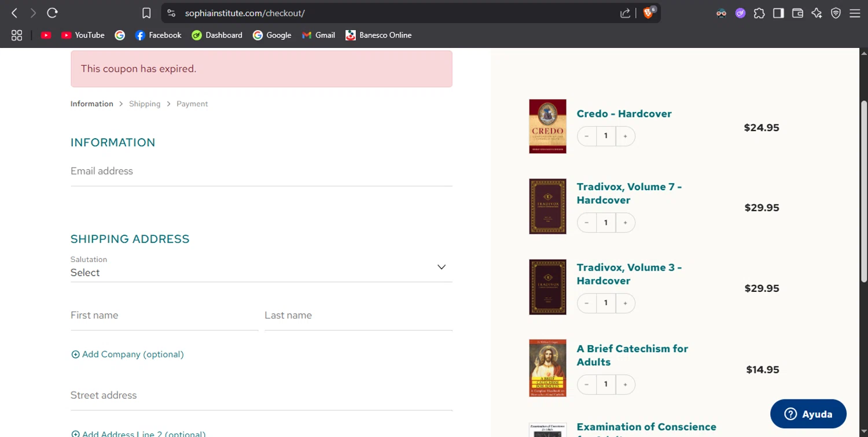This screenshot has height=437, width=868.
Task: Go back with the browser back arrow
Action: [14, 13]
